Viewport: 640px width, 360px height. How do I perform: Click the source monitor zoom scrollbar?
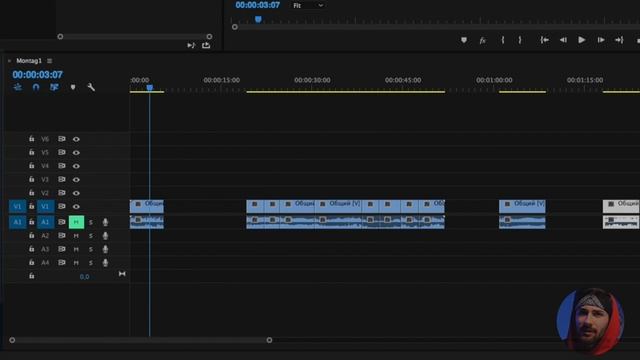(135, 36)
